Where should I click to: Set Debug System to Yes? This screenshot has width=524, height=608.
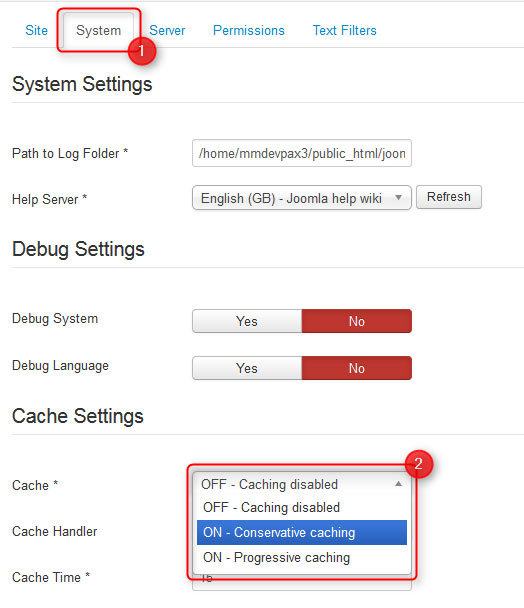[x=247, y=321]
